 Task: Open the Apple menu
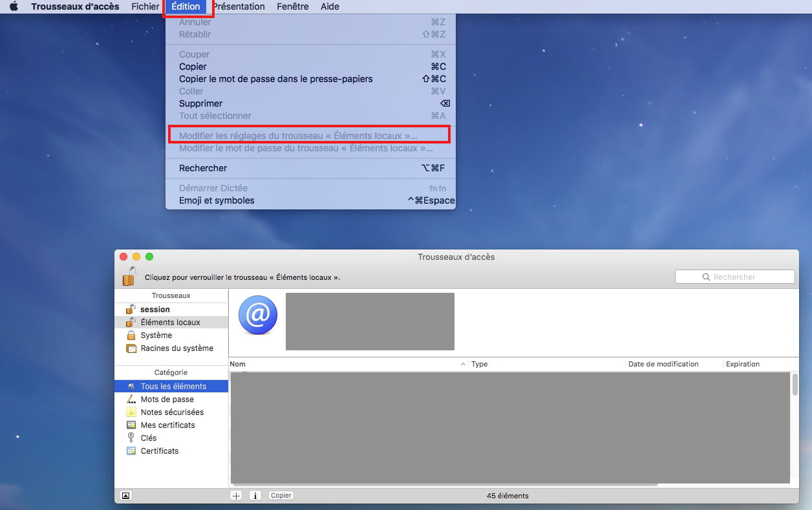point(14,6)
